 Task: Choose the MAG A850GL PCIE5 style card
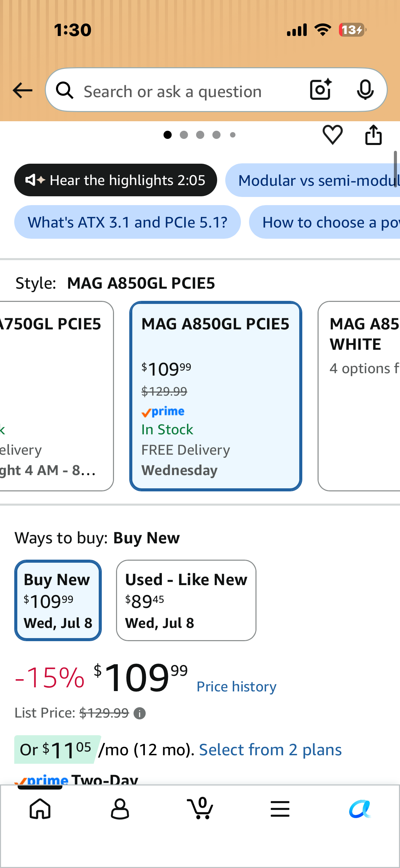coord(216,396)
